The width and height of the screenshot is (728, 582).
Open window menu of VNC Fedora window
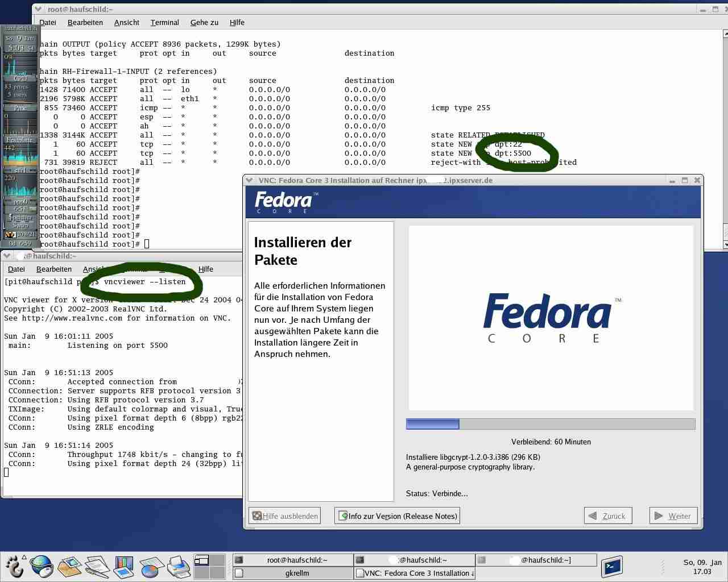click(x=249, y=180)
